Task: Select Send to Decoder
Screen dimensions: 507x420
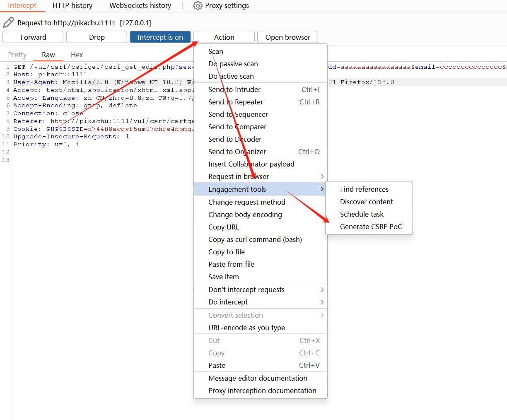Action: 261,139
